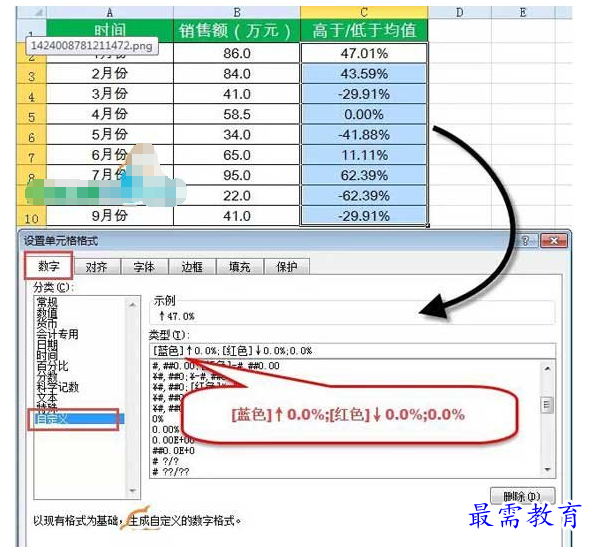Select 科学记数 category
The image size is (590, 547).
(57, 387)
